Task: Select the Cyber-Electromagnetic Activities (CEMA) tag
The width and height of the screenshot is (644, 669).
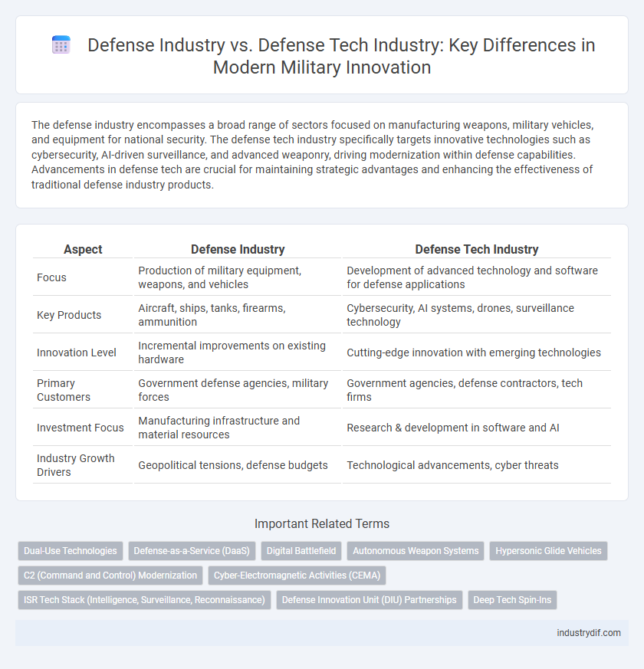Action: point(297,576)
